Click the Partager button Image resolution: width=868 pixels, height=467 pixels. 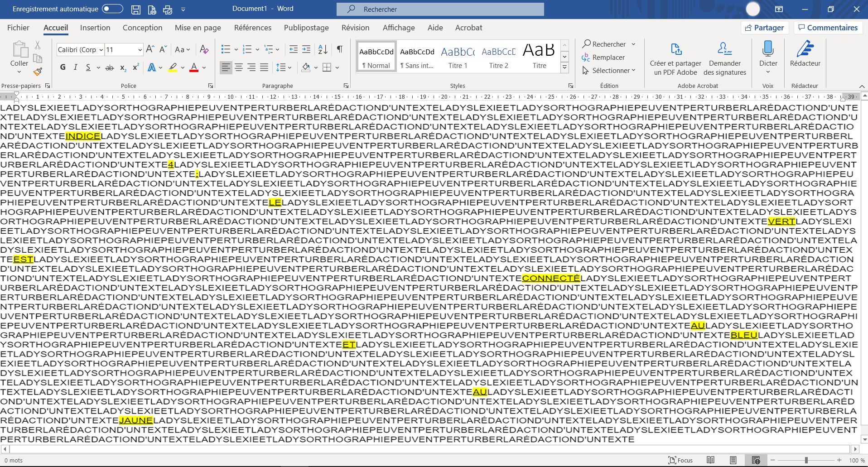tap(764, 28)
